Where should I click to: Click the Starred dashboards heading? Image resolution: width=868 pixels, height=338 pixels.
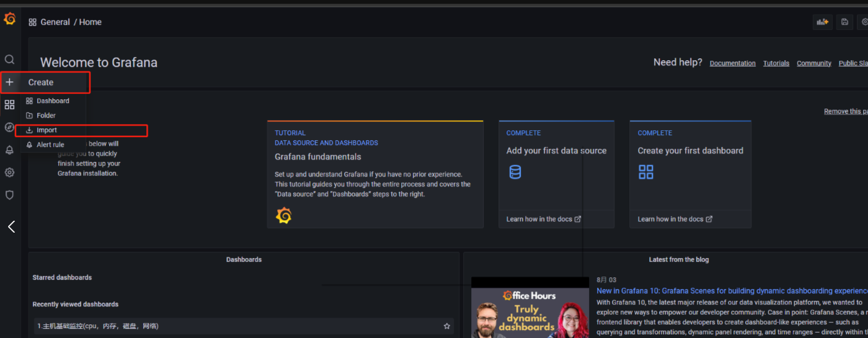[62, 277]
